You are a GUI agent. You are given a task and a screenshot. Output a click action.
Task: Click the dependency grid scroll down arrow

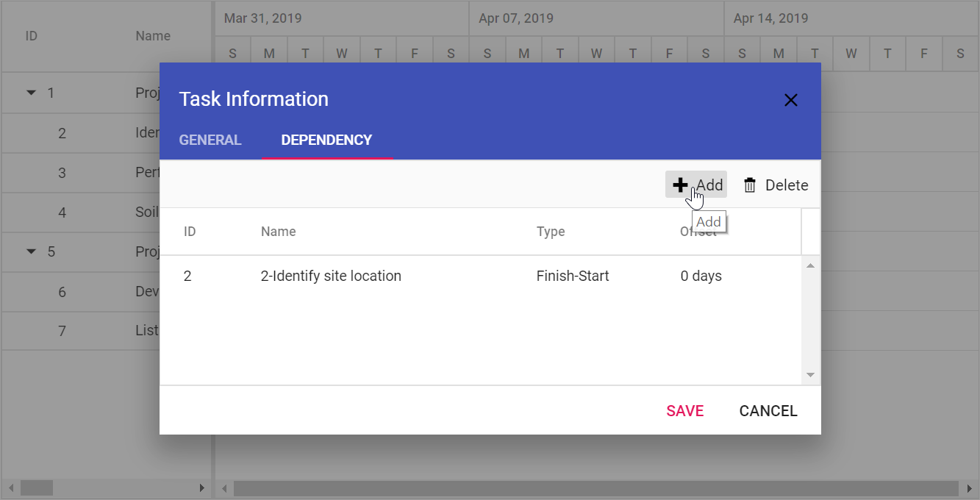click(x=811, y=375)
